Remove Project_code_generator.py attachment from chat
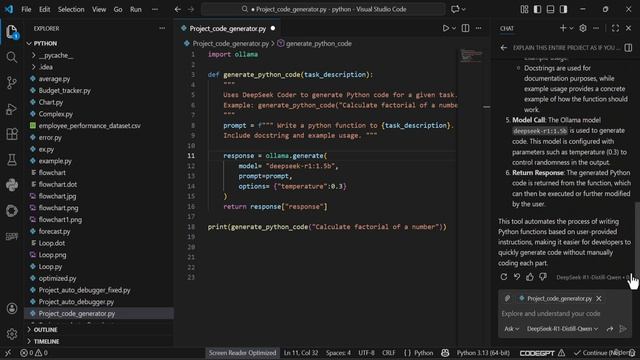The width and height of the screenshot is (640, 360). [x=599, y=298]
